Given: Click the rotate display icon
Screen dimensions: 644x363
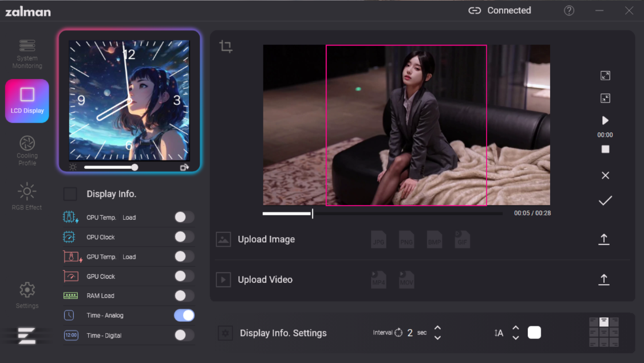Looking at the screenshot, I should pyautogui.click(x=184, y=167).
